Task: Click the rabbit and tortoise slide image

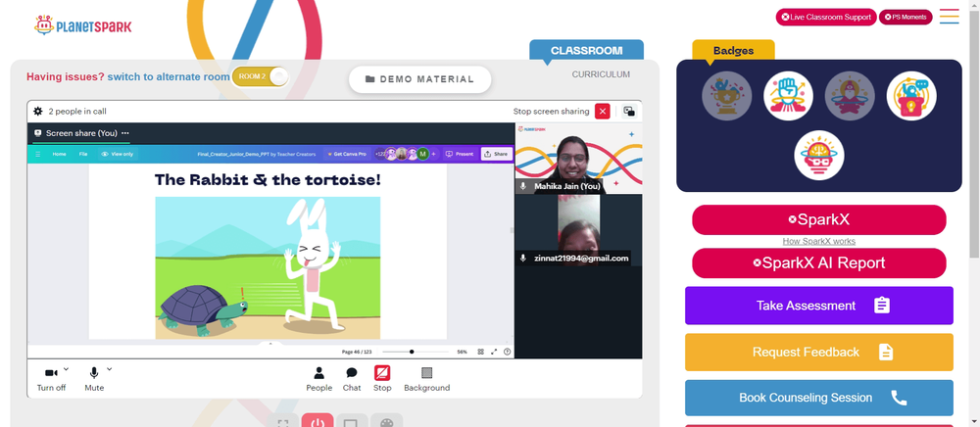Action: [x=268, y=267]
